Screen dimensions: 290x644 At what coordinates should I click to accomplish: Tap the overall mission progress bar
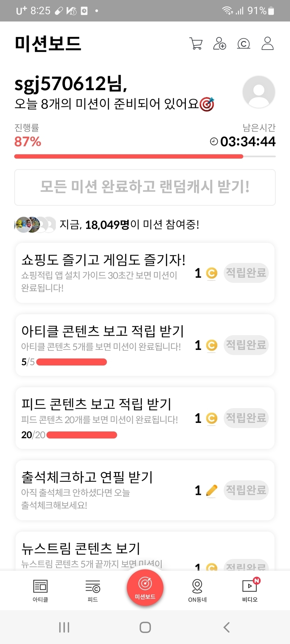pos(145,156)
